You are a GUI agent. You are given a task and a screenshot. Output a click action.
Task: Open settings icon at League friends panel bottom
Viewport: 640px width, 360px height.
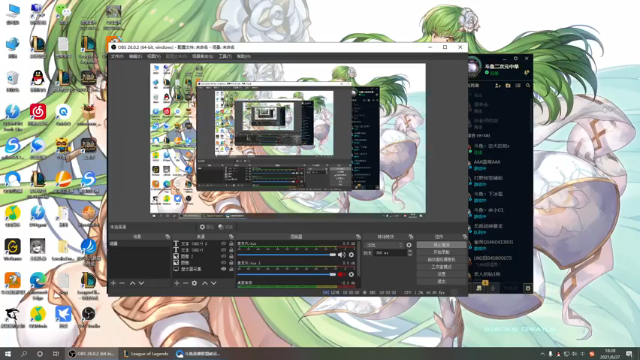pos(528,288)
